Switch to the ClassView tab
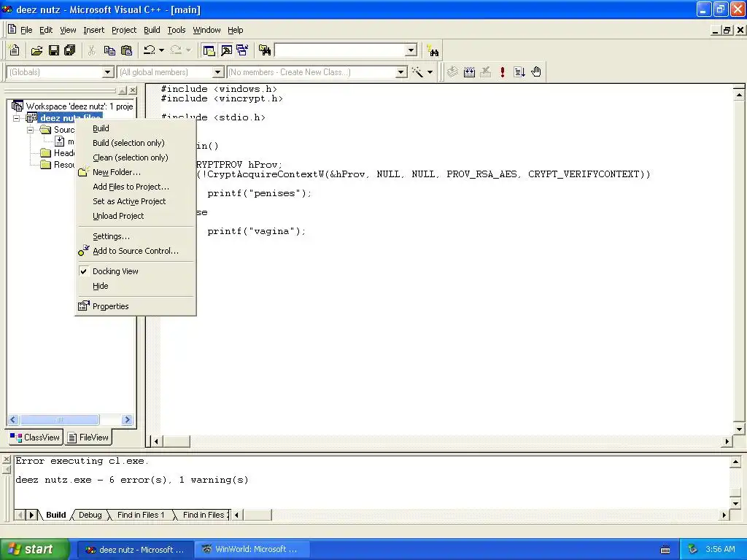 (35, 437)
